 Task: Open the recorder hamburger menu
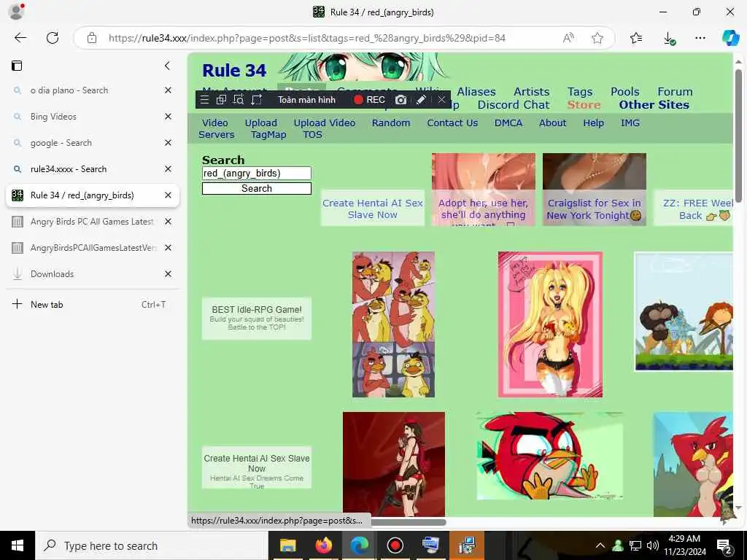[x=205, y=99]
